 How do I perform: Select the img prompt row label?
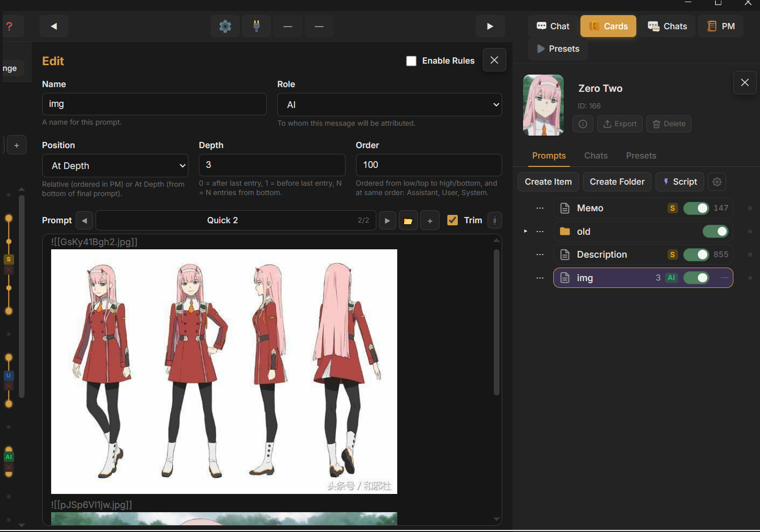(x=585, y=278)
